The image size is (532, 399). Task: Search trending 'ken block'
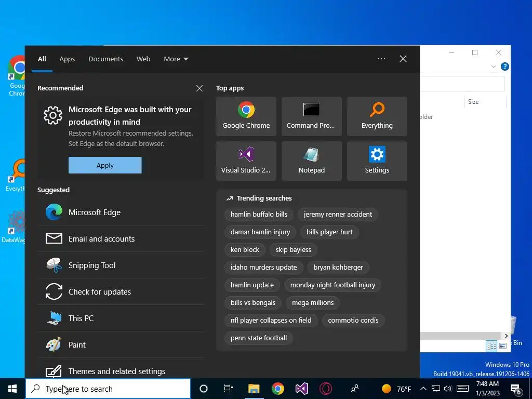245,250
